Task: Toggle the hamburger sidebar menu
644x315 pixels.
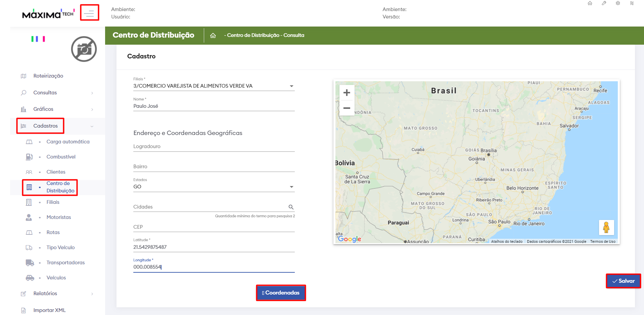Action: tap(89, 13)
